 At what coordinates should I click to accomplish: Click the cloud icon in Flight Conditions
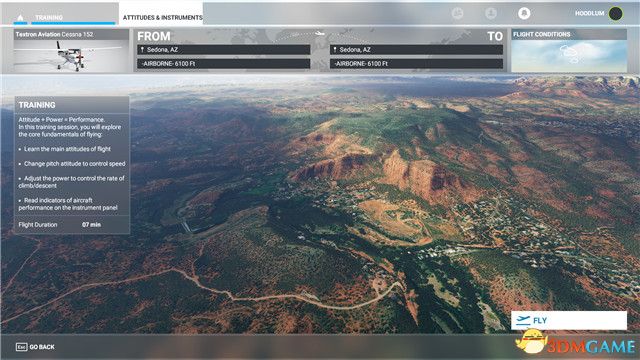pyautogui.click(x=569, y=54)
